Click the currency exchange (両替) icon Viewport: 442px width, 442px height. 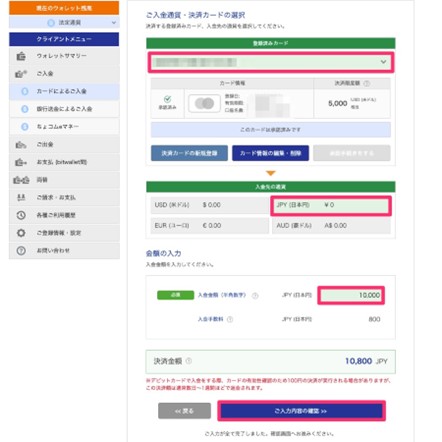click(21, 180)
